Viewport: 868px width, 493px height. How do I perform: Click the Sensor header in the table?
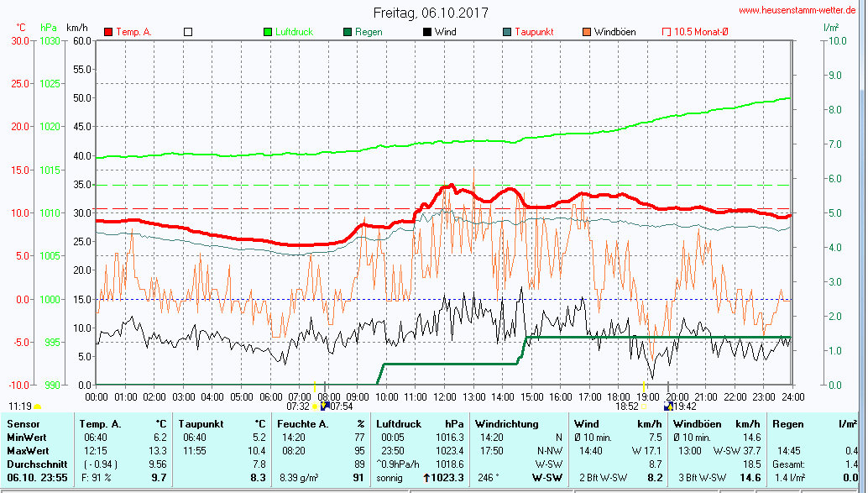(x=23, y=424)
